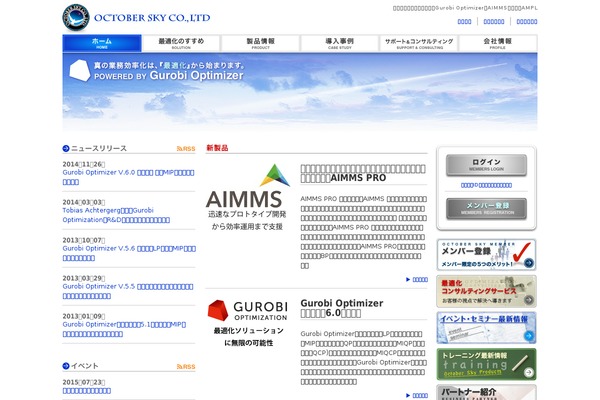Open the パートナー紹介 banner
The image size is (600, 400).
pyautogui.click(x=486, y=393)
